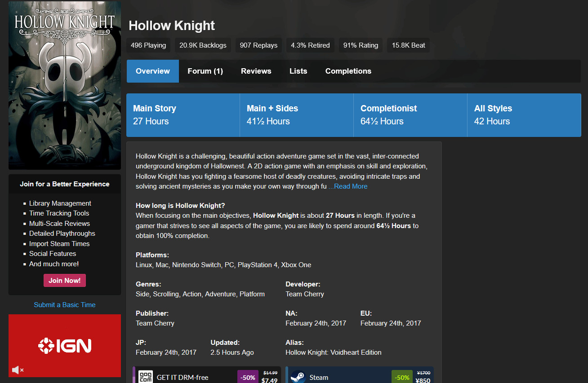Viewport: 588px width, 383px height.
Task: Click the 91% Rating badge
Action: 361,45
